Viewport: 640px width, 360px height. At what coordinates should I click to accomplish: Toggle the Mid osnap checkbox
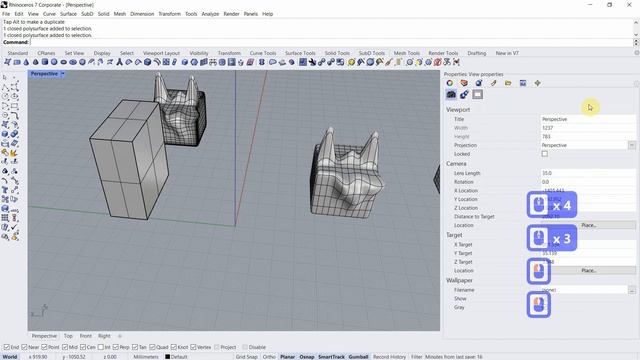65,347
